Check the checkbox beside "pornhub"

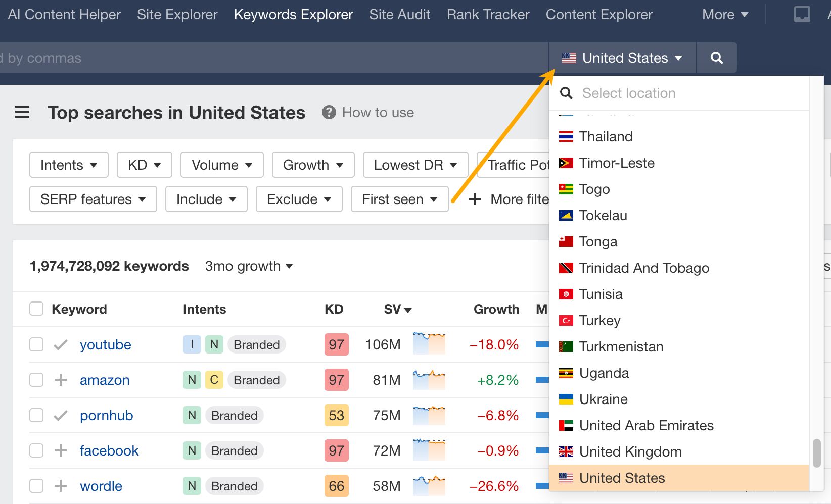pyautogui.click(x=36, y=415)
